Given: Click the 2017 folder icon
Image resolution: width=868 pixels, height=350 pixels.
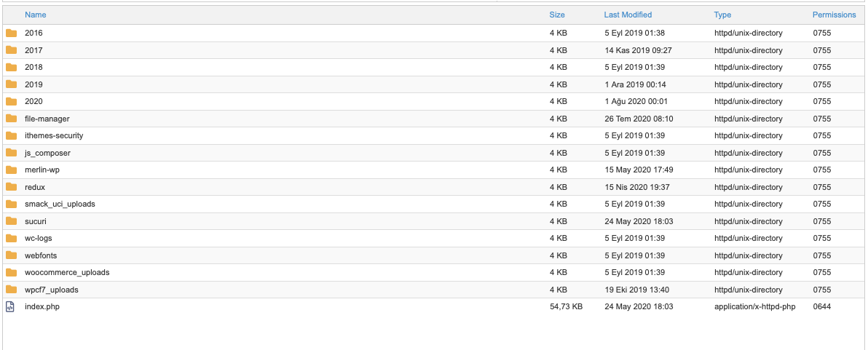Looking at the screenshot, I should click(11, 50).
